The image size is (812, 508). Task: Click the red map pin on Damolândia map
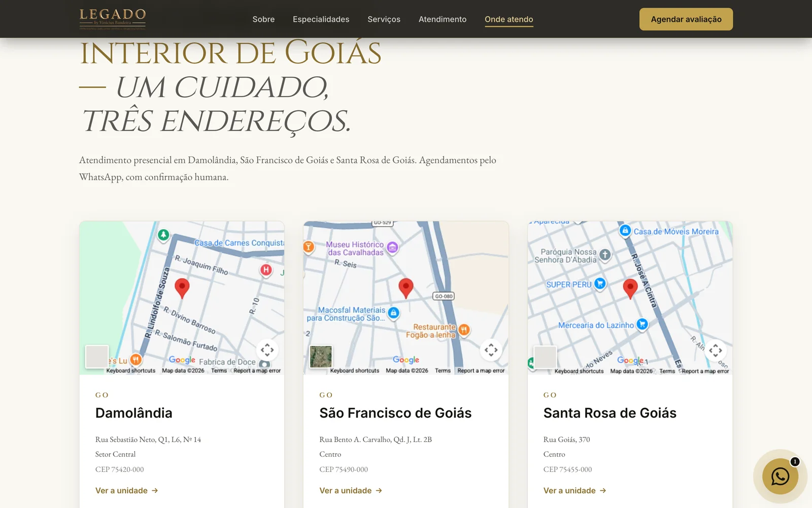(x=182, y=288)
